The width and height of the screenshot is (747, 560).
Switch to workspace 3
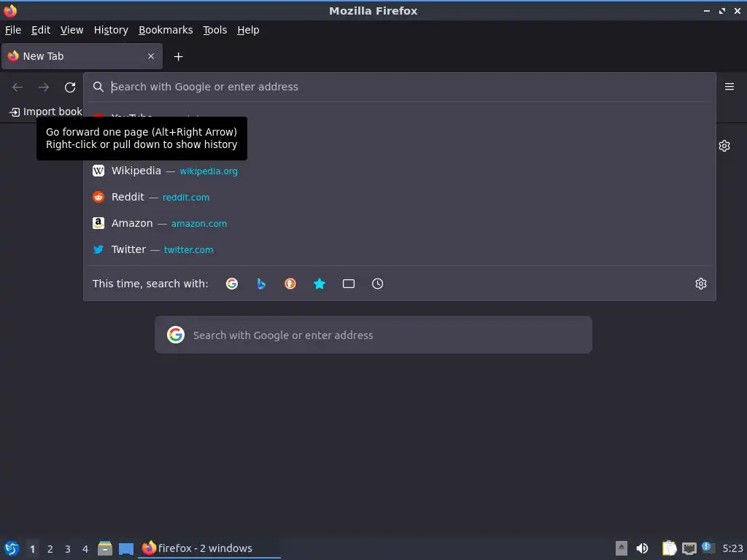click(x=68, y=549)
